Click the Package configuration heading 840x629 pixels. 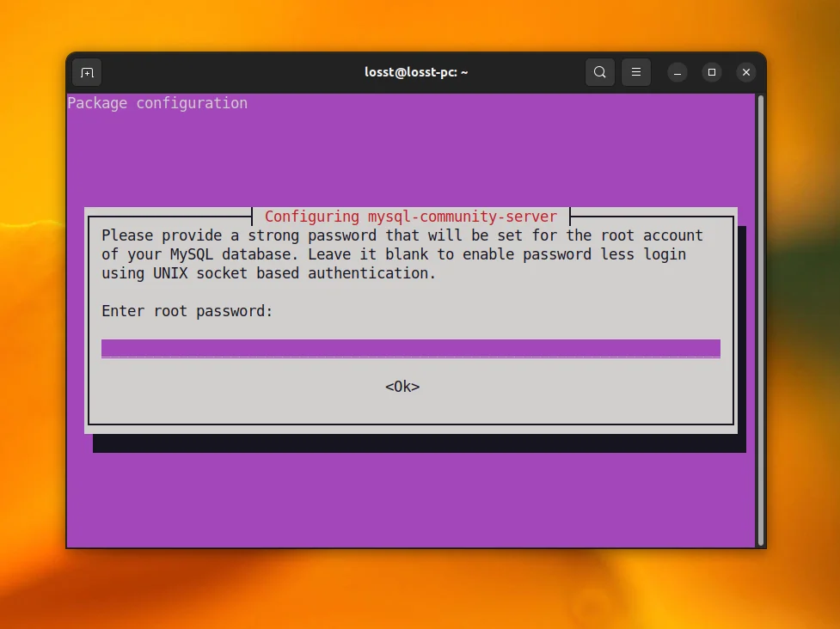click(157, 102)
